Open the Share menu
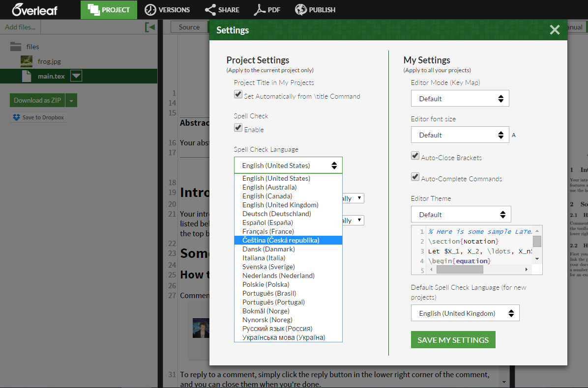The width and height of the screenshot is (588, 388). point(222,9)
